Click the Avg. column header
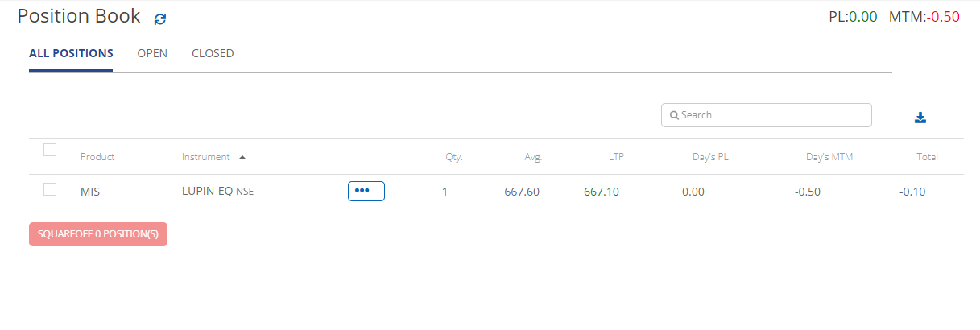Viewport: 980px width, 330px height. click(x=533, y=157)
